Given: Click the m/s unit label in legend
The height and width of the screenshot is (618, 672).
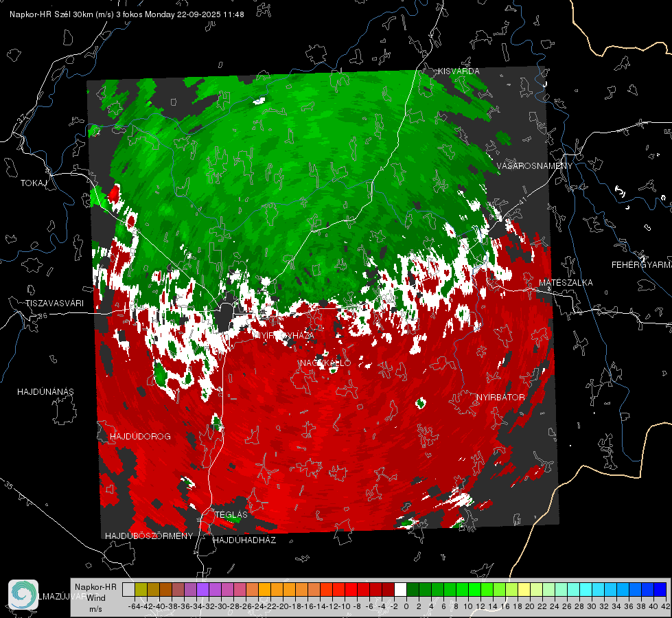Looking at the screenshot, I should 95,609.
